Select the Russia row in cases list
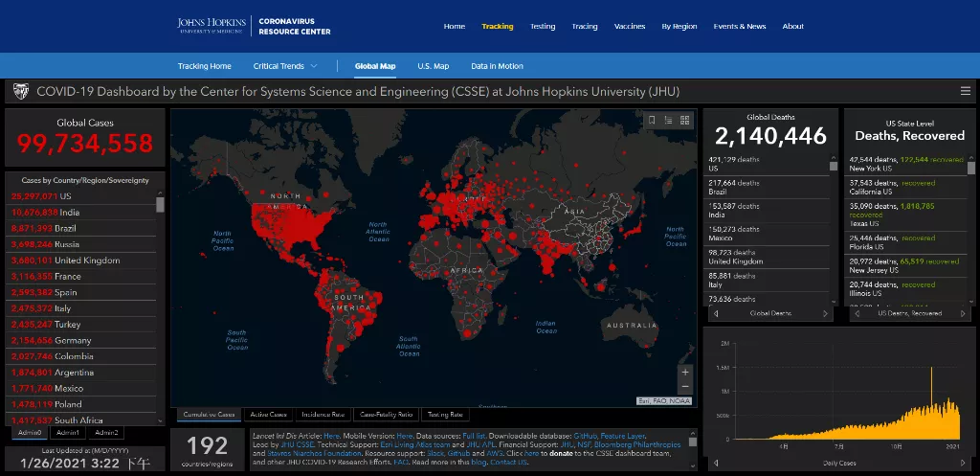 click(x=80, y=244)
